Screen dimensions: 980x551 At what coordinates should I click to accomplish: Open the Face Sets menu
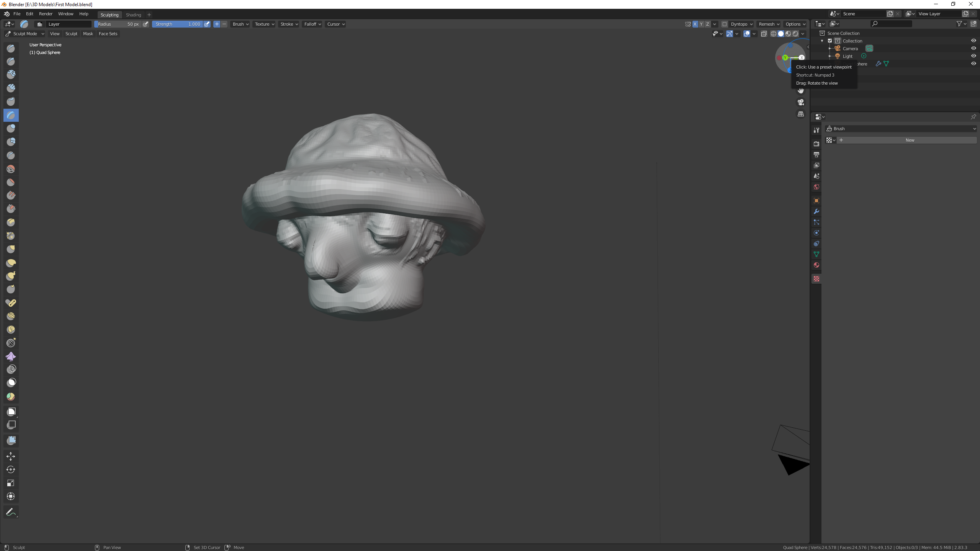[x=108, y=34]
